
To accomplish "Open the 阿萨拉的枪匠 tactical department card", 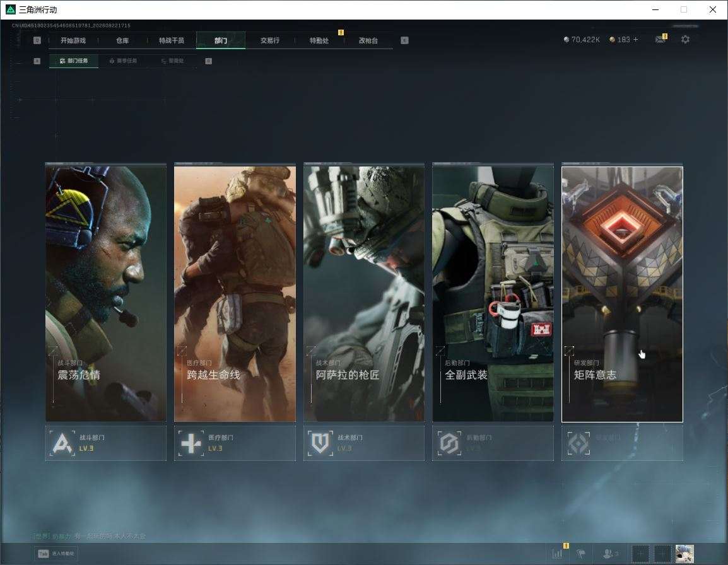I will (x=364, y=293).
